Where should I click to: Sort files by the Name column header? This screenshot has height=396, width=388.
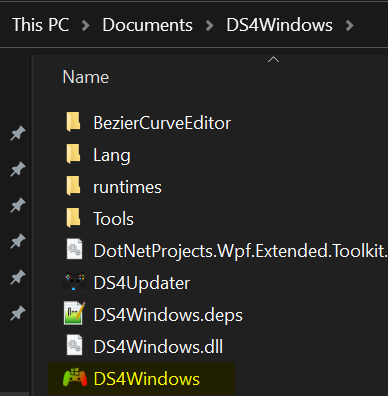(x=86, y=77)
